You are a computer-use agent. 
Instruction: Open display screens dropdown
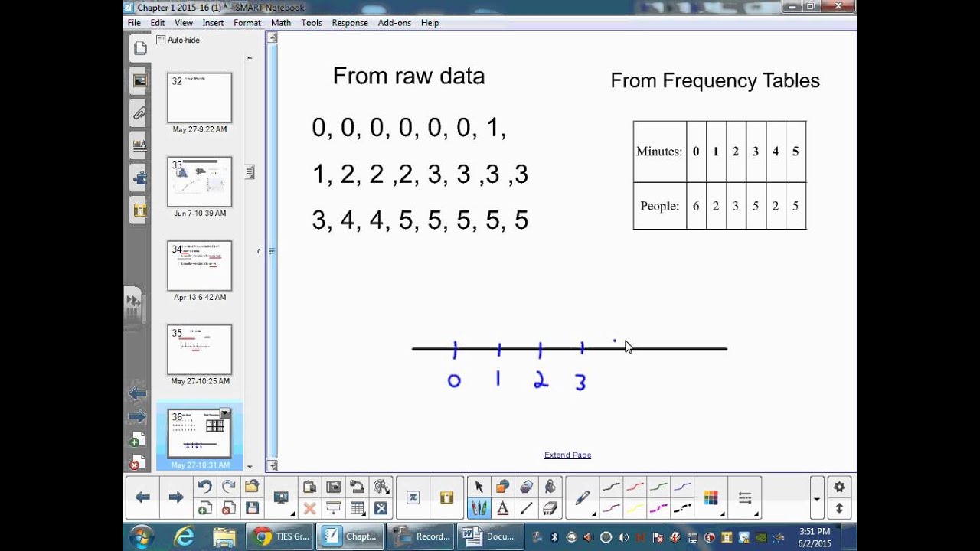(x=280, y=497)
